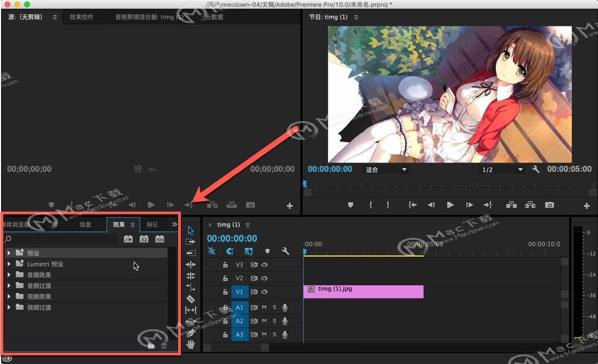Click Accelerated Effects filter icon
Image resolution: width=598 pixels, height=364 pixels.
point(128,239)
